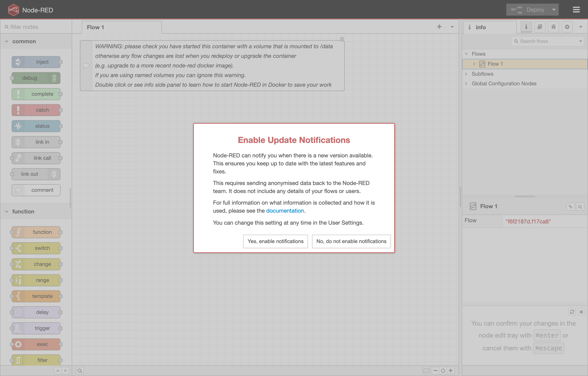This screenshot has height=376, width=588.
Task: Select the link in node
Action: (x=36, y=142)
